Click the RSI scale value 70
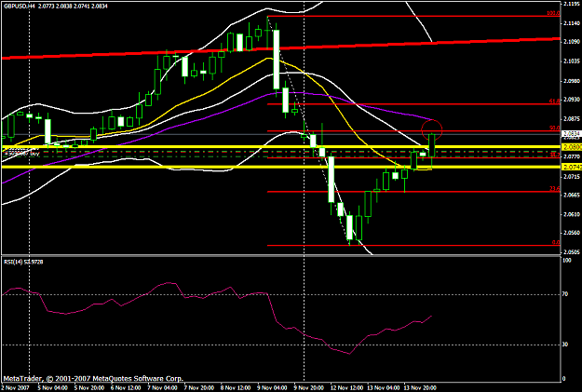 point(565,294)
